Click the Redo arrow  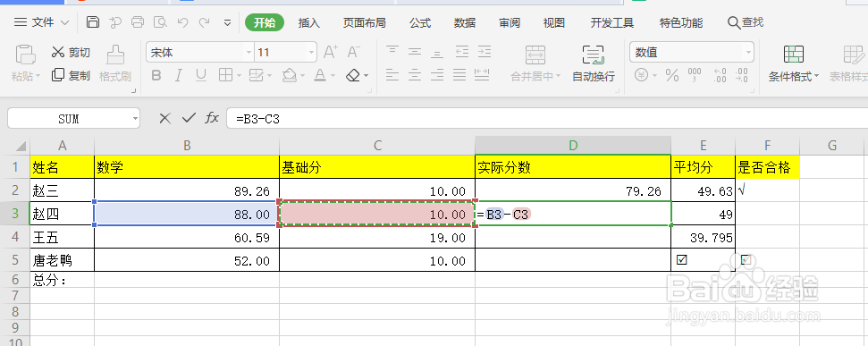click(x=205, y=22)
